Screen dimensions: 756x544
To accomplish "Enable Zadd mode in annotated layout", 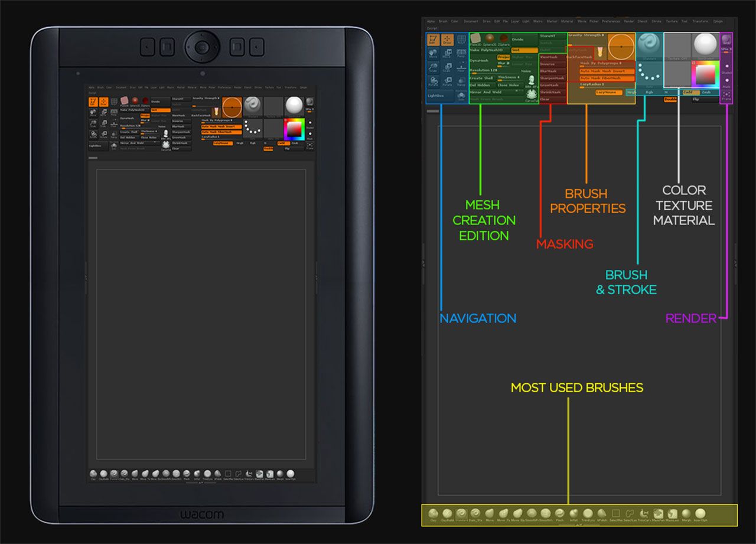I will tap(691, 92).
